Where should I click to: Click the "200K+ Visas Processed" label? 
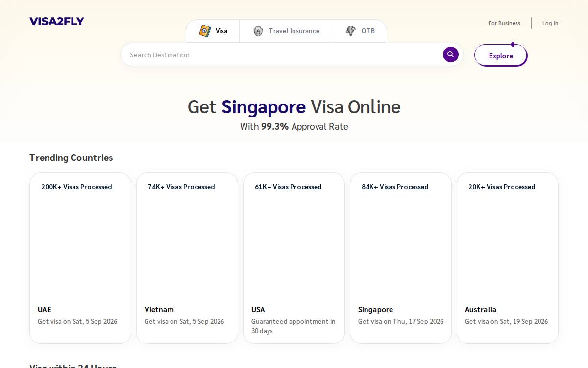[76, 187]
